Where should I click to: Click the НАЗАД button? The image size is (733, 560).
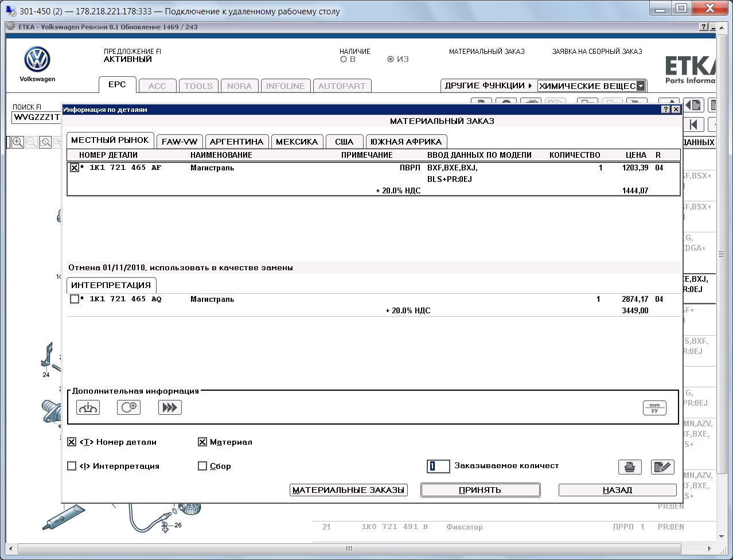point(618,490)
